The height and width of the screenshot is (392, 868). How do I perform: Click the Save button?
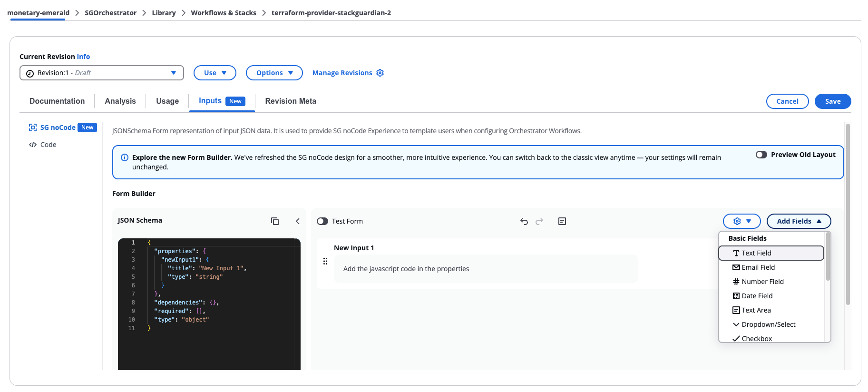tap(833, 101)
